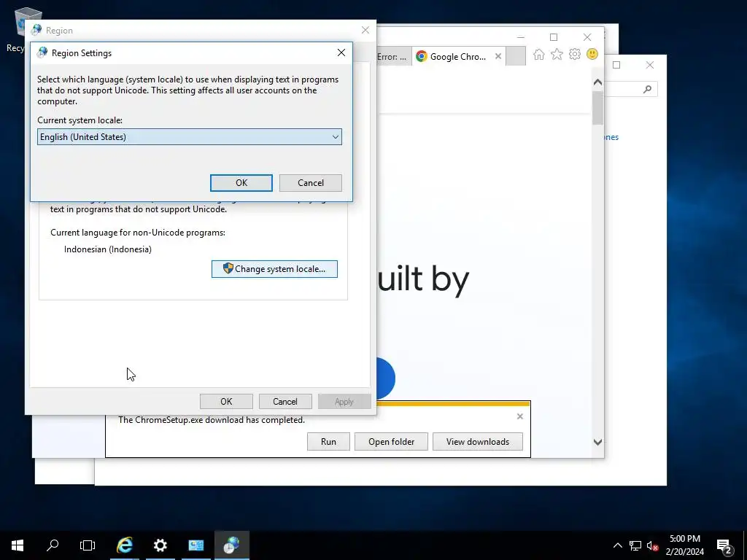Run the ChromeSetup.exe download
Image resolution: width=747 pixels, height=560 pixels.
(x=328, y=441)
